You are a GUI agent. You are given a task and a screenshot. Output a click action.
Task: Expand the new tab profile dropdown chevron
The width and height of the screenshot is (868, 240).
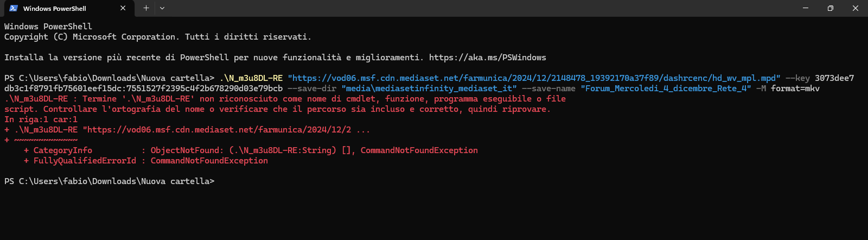point(162,8)
